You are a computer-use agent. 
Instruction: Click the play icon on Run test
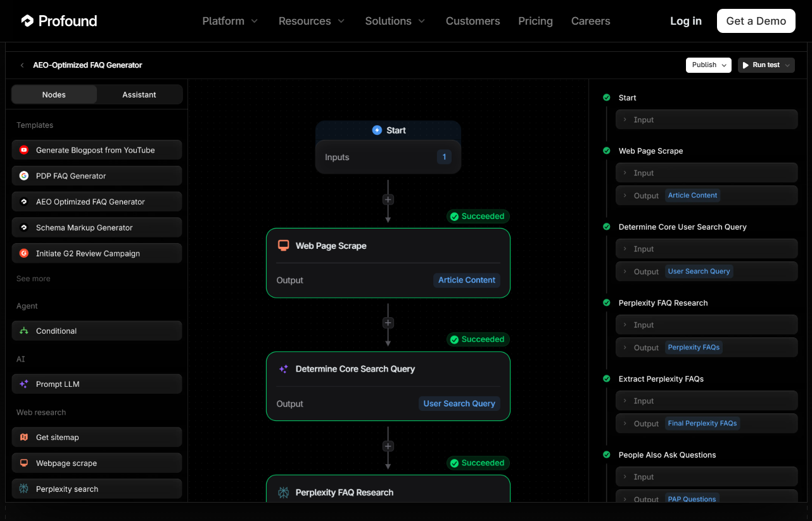[x=745, y=65]
